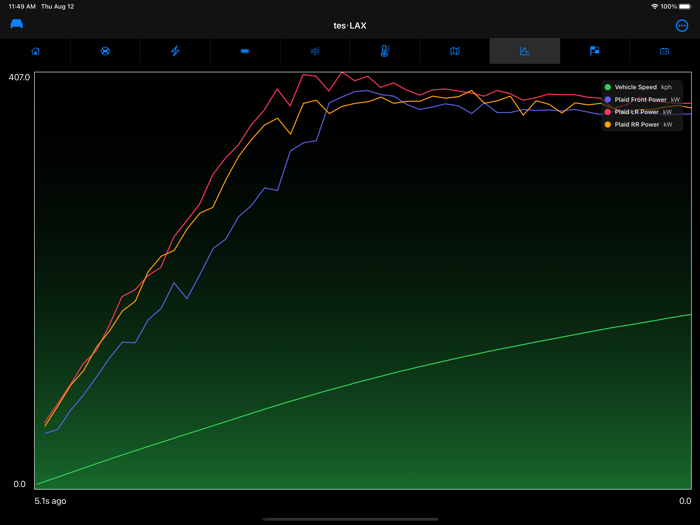Click the purple Plaid Front Power dot
Viewport: 700px width, 525px height.
608,100
